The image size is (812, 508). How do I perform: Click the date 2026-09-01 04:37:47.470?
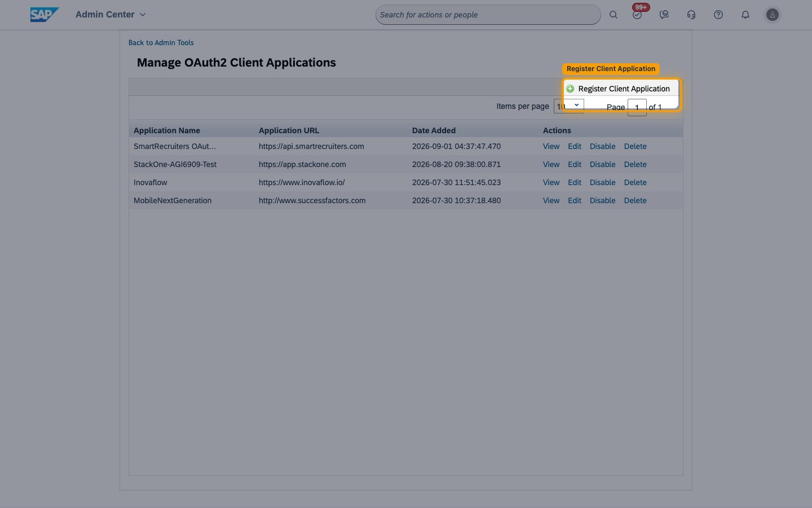456,146
